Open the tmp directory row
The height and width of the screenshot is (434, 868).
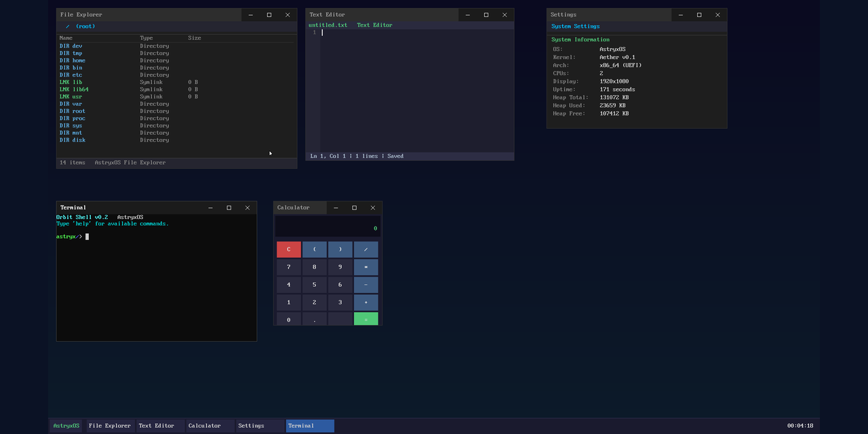176,53
